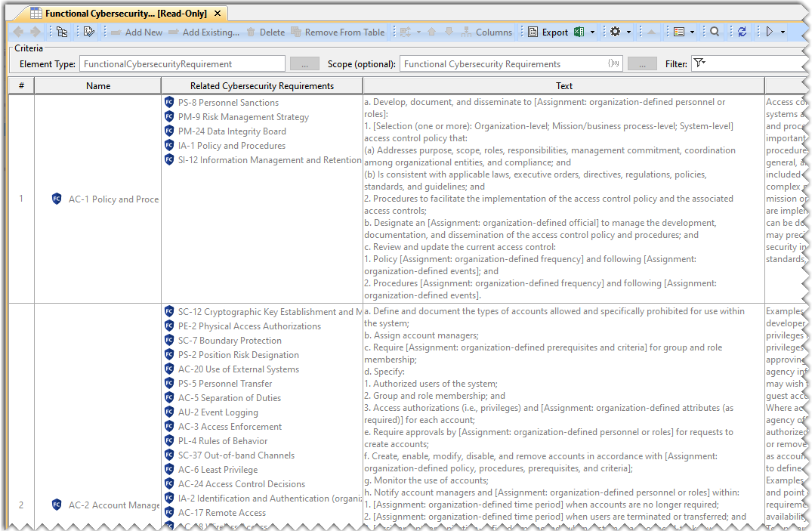Click the Run play triangle icon
The image size is (812, 531).
[770, 32]
